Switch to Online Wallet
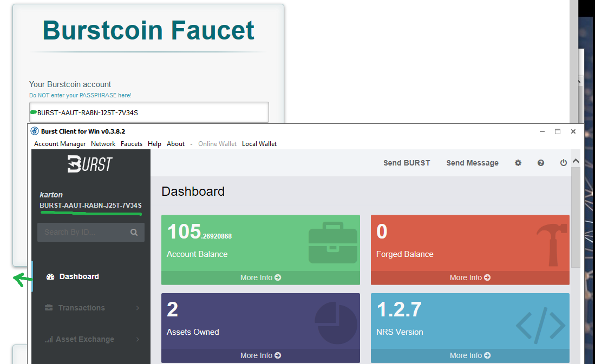Screen dimensions: 595x364 217,144
